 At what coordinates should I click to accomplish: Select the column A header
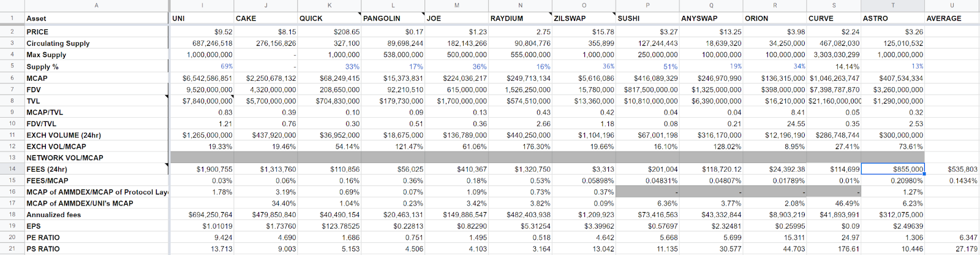pos(96,5)
